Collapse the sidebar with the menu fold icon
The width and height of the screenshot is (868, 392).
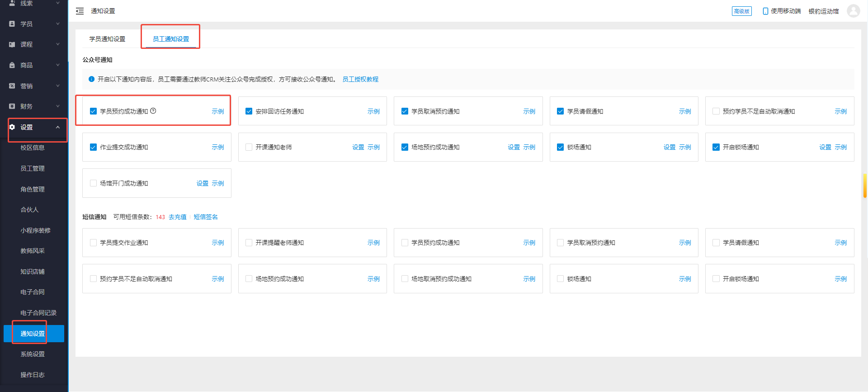point(80,11)
